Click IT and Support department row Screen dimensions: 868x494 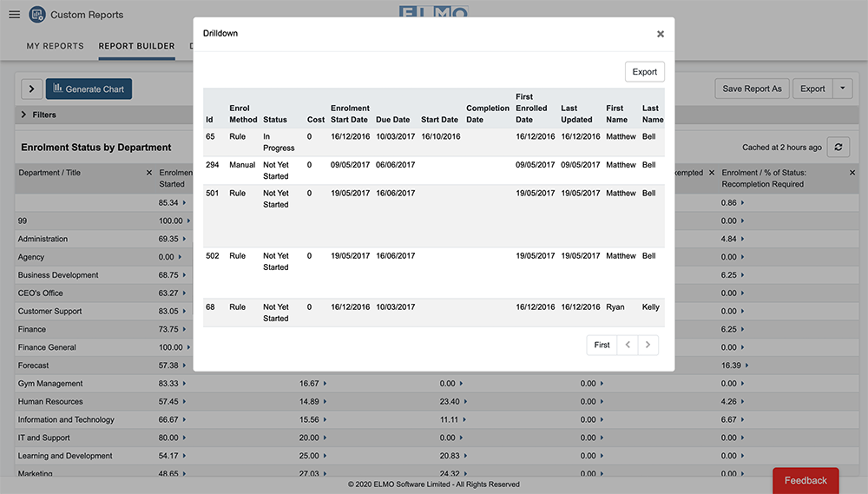pyautogui.click(x=43, y=438)
